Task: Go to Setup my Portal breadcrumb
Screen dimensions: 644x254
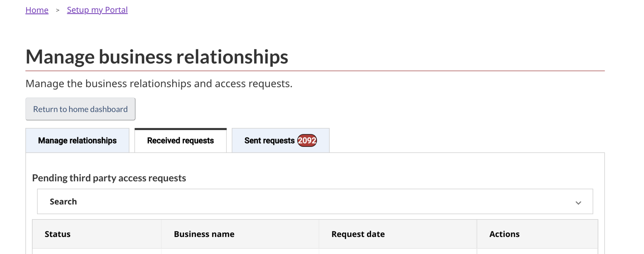Action: tap(97, 10)
